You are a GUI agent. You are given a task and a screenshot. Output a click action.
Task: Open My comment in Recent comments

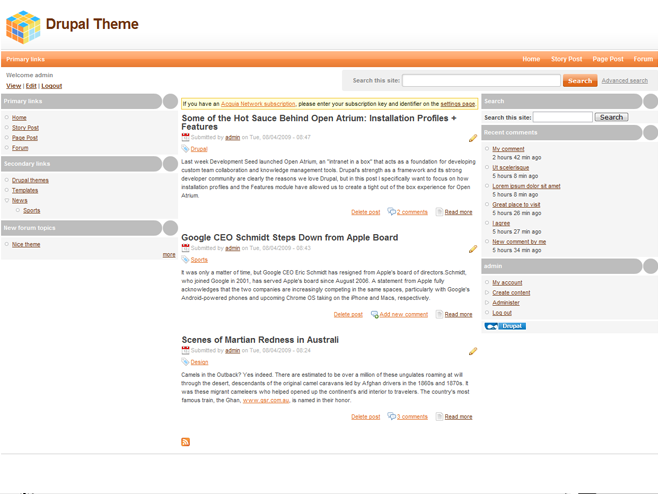coord(508,149)
